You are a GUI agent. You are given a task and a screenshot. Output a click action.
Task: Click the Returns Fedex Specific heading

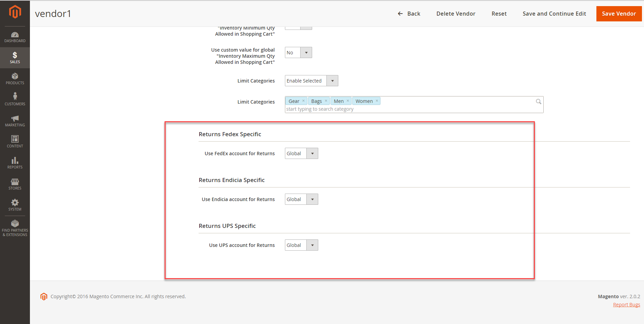(230, 134)
